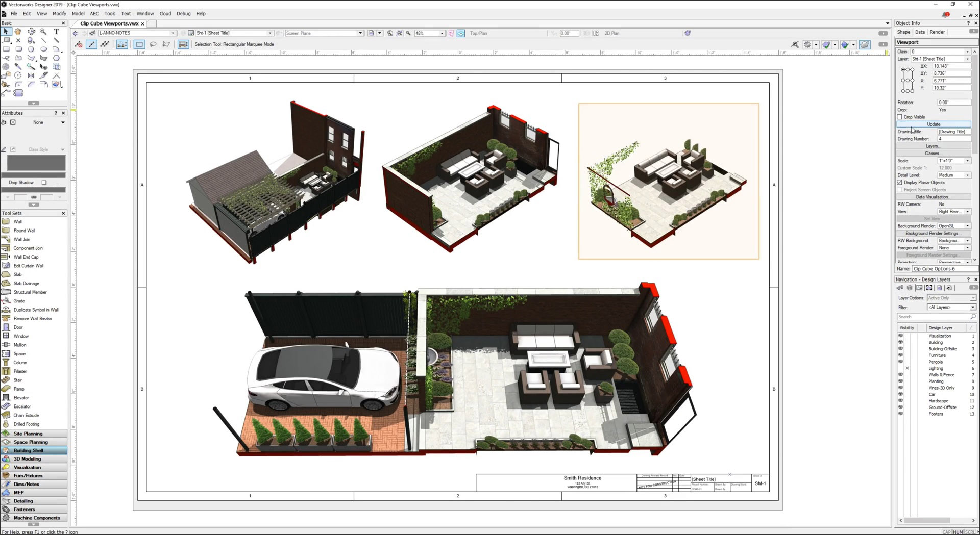Expand the Detail Level dropdown
Viewport: 980px width, 535px height.
967,175
